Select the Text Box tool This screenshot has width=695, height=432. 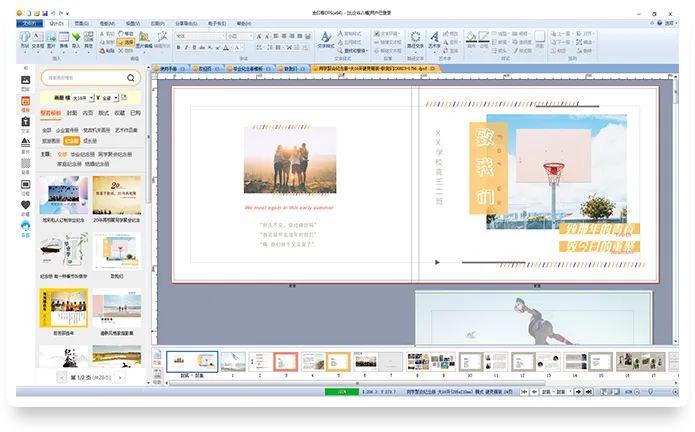tap(37, 40)
